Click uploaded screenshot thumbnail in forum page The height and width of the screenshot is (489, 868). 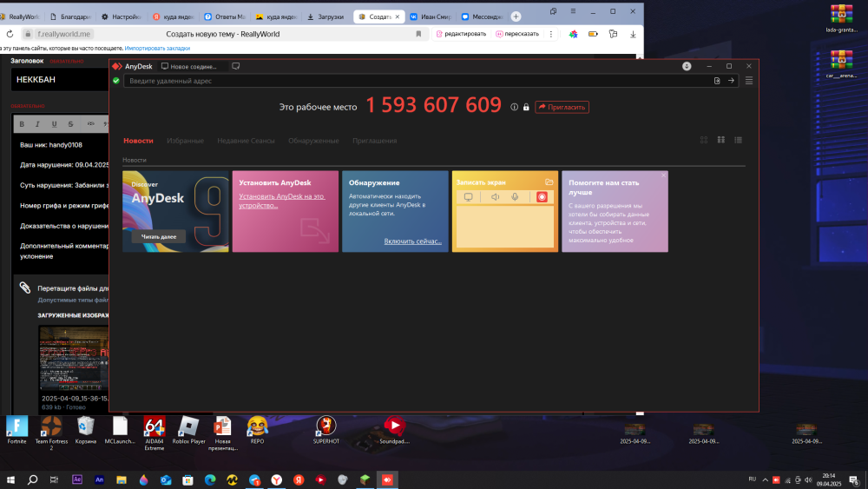tap(74, 359)
